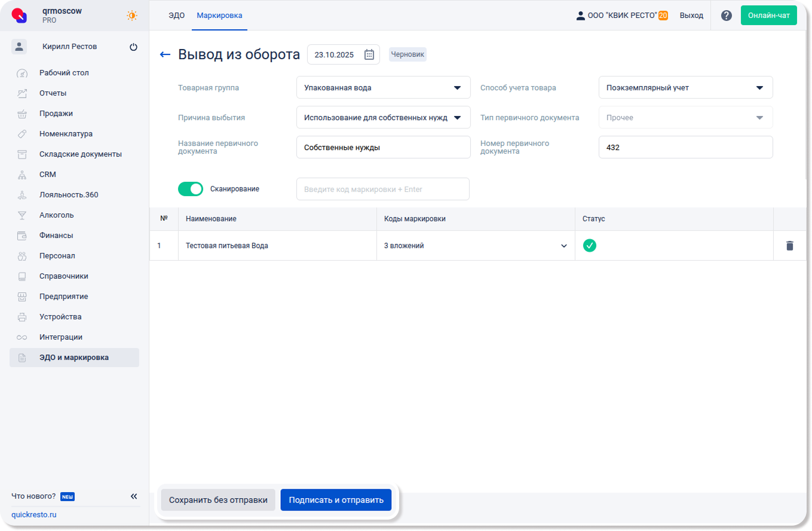The height and width of the screenshot is (531, 812).
Task: Open help via question mark icon
Action: pos(726,16)
